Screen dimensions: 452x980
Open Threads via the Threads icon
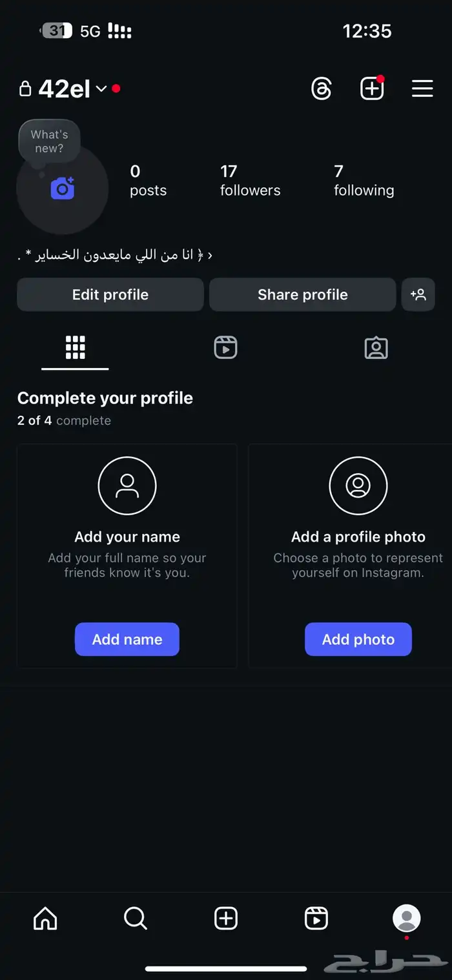321,88
